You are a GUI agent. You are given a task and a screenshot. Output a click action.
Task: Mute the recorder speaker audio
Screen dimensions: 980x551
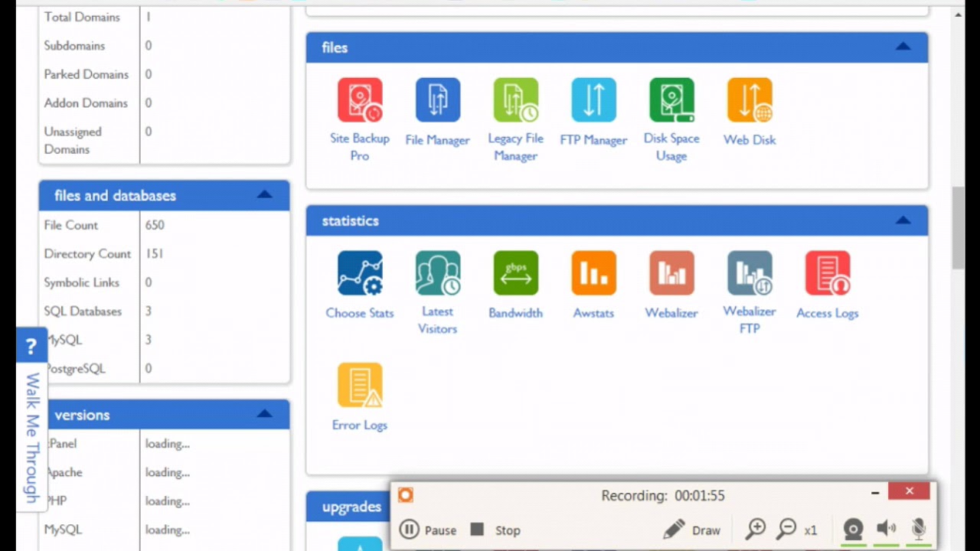tap(887, 529)
